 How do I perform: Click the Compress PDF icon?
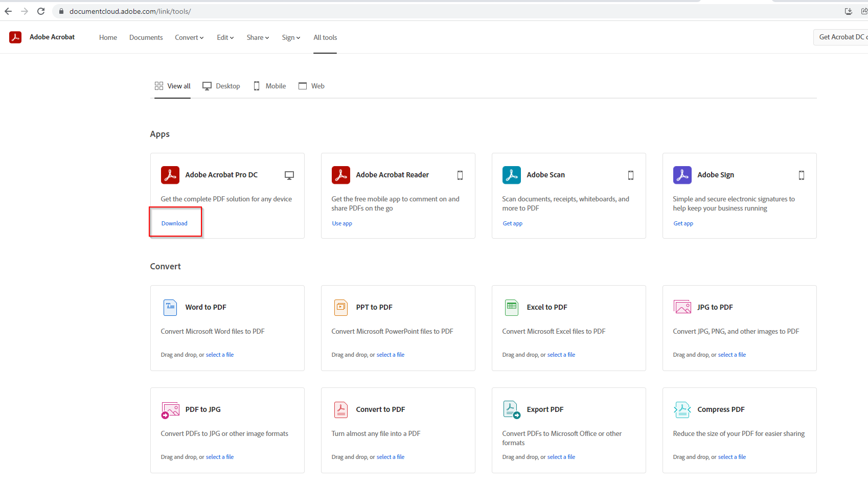[x=682, y=409]
